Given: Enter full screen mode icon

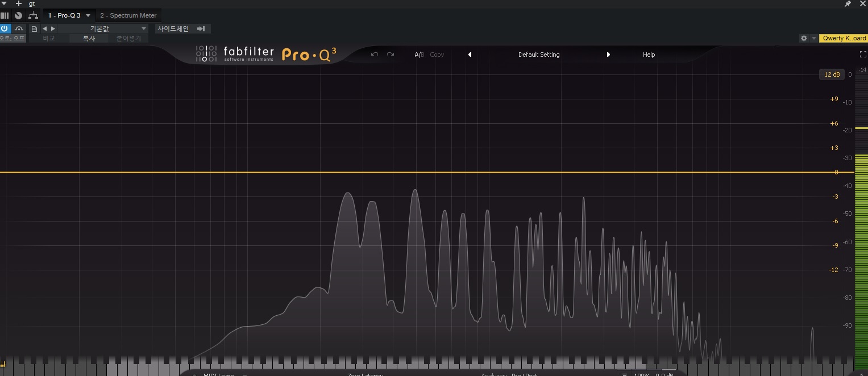Looking at the screenshot, I should (x=863, y=55).
